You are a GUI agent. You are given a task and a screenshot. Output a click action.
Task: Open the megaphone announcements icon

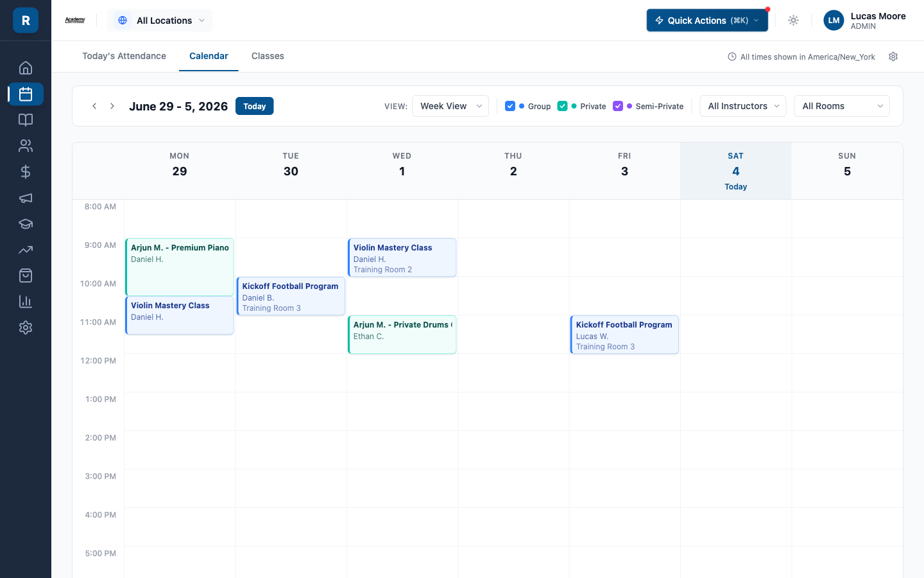26,198
